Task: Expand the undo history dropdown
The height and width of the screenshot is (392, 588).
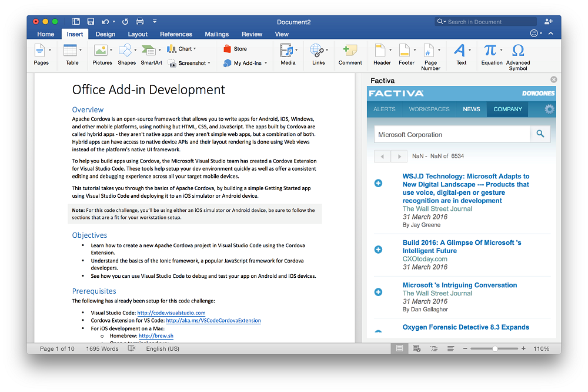Action: pyautogui.click(x=114, y=22)
